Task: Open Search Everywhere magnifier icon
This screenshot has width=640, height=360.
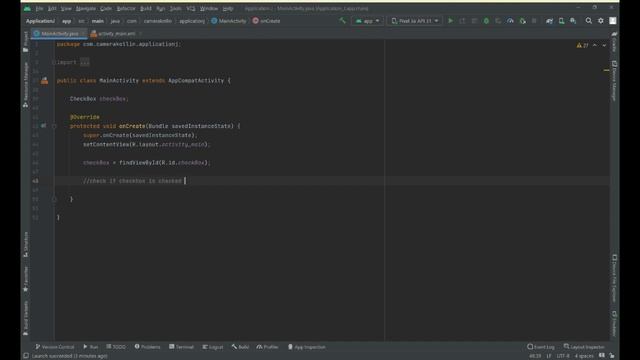Action: click(x=589, y=20)
